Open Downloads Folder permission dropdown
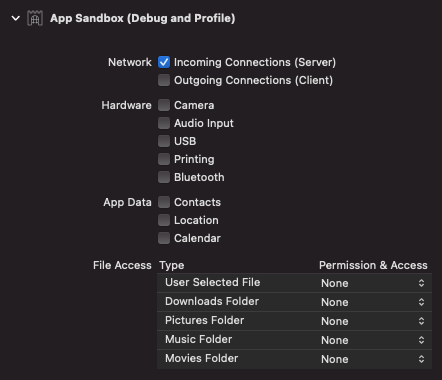The height and width of the screenshot is (380, 442). tap(373, 302)
